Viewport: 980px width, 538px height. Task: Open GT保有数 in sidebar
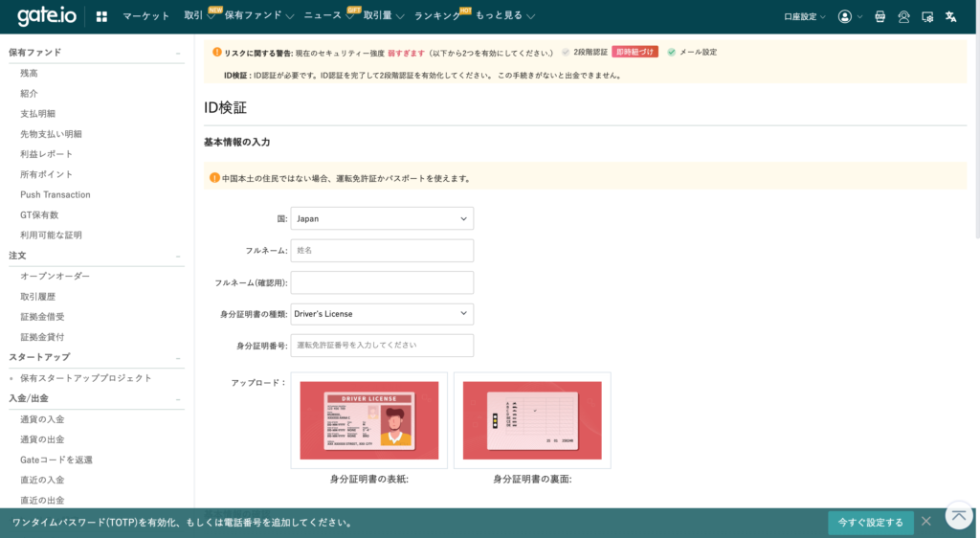pyautogui.click(x=38, y=215)
